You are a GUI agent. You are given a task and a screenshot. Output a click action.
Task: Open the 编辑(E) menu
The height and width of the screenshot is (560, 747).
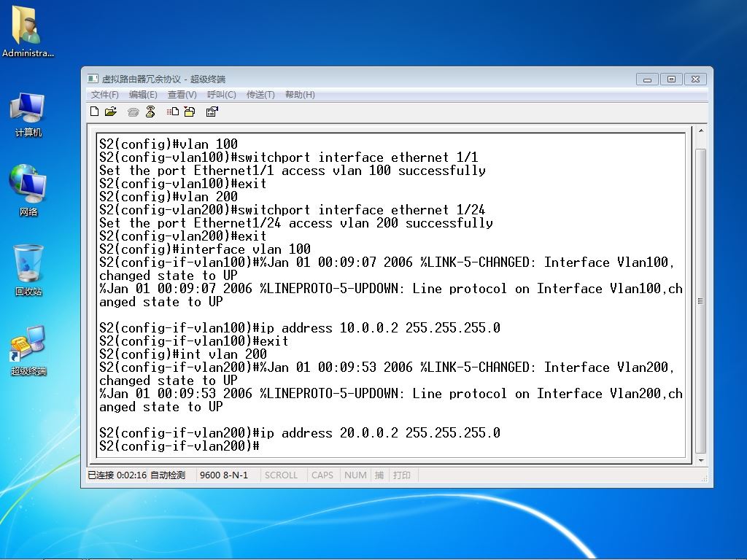(x=143, y=94)
